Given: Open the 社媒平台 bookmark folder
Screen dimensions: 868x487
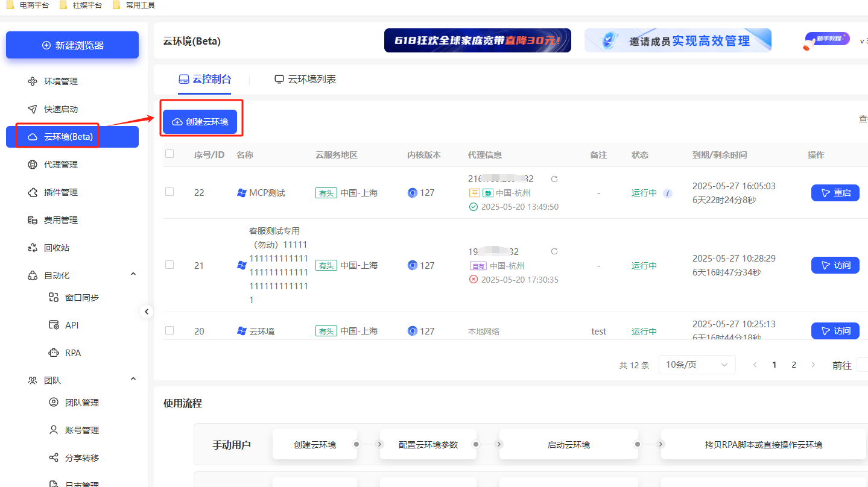Looking at the screenshot, I should pyautogui.click(x=81, y=5).
